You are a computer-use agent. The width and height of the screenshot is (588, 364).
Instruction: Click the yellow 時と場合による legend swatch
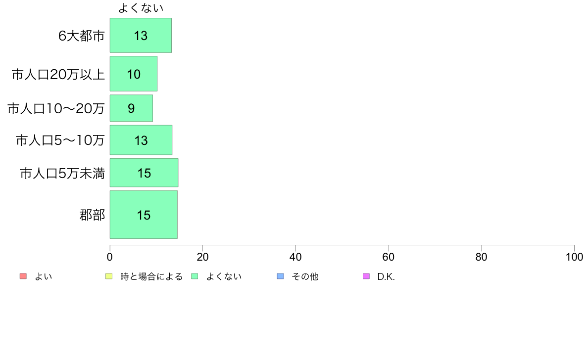[109, 276]
